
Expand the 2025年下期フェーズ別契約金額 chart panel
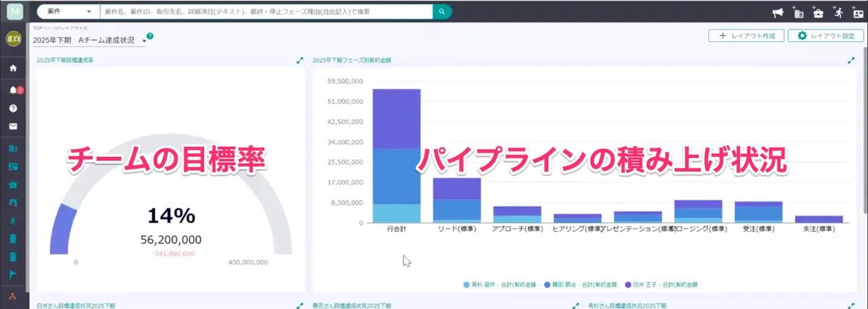pyautogui.click(x=851, y=61)
